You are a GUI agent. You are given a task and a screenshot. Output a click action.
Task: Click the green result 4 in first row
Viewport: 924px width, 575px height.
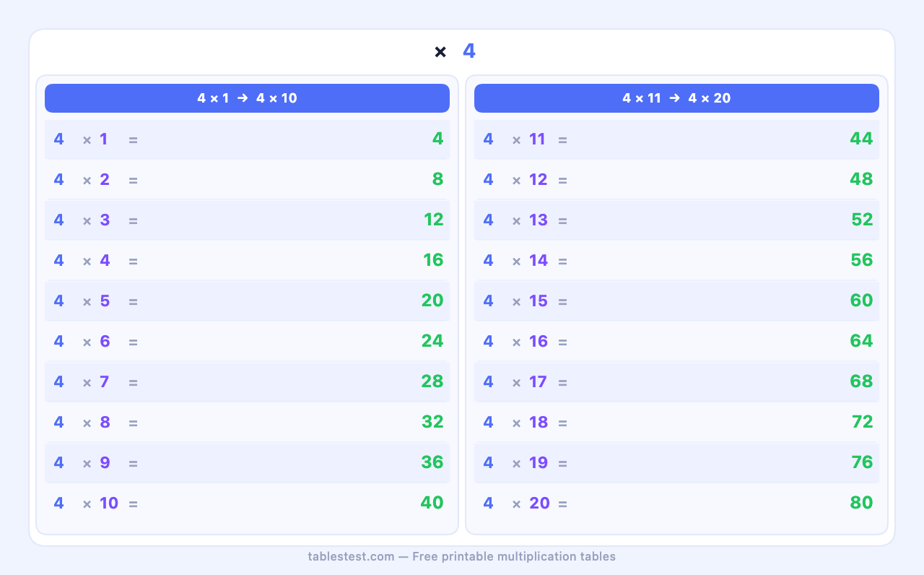(437, 139)
